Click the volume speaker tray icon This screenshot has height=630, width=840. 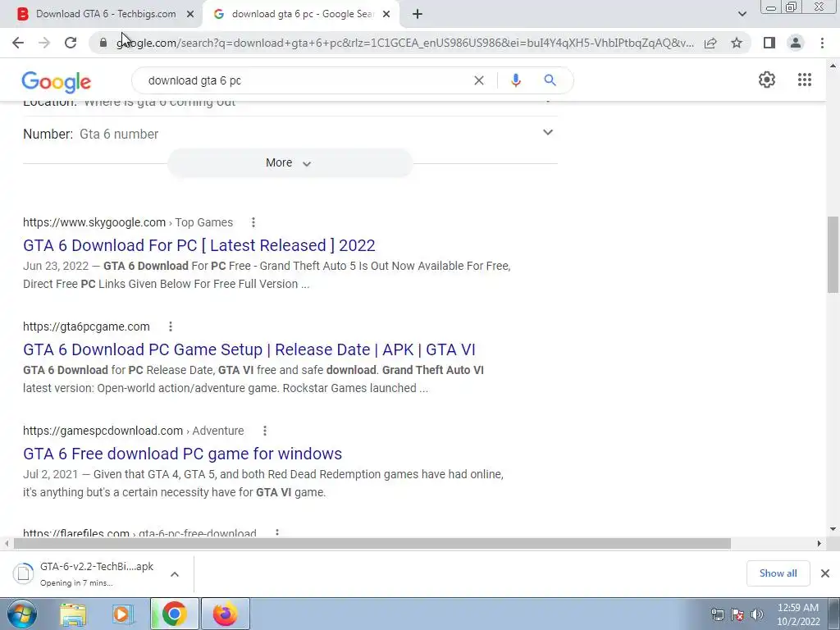(x=757, y=614)
